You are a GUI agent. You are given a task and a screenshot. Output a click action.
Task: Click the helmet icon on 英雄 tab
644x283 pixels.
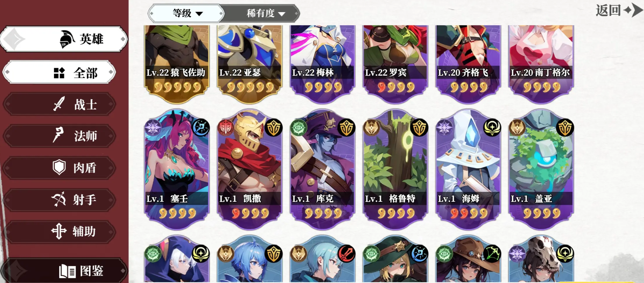coord(67,39)
